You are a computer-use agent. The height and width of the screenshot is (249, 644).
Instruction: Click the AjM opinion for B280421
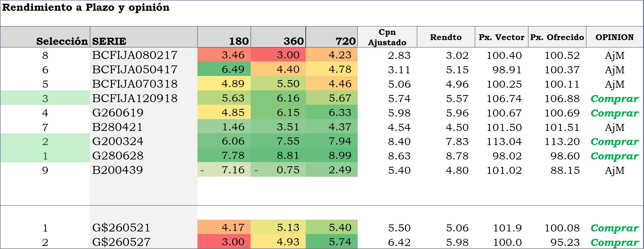pos(614,127)
